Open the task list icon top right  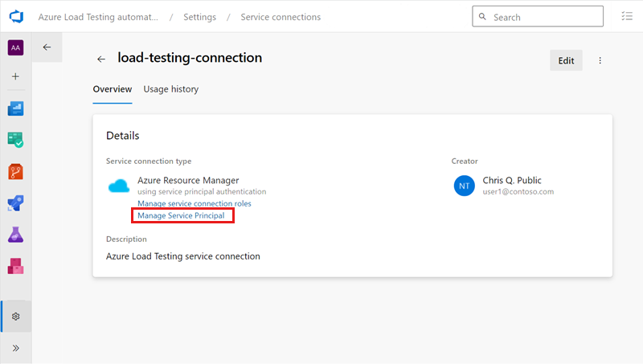tap(627, 17)
